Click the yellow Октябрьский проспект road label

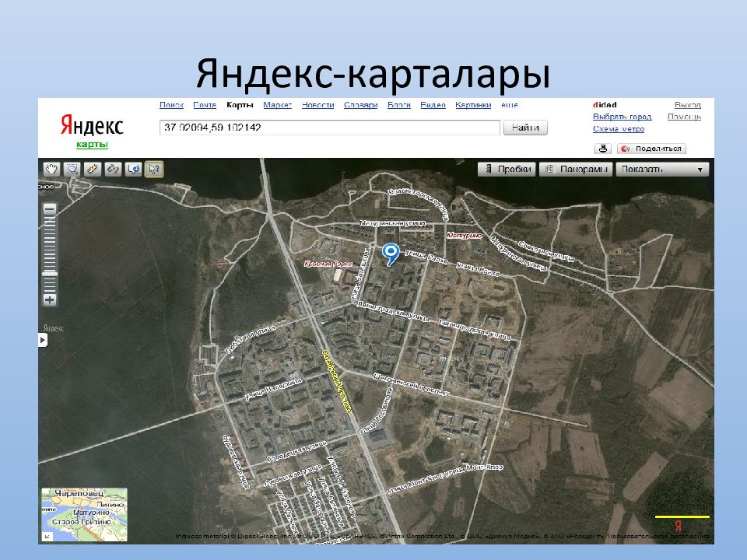(x=337, y=381)
